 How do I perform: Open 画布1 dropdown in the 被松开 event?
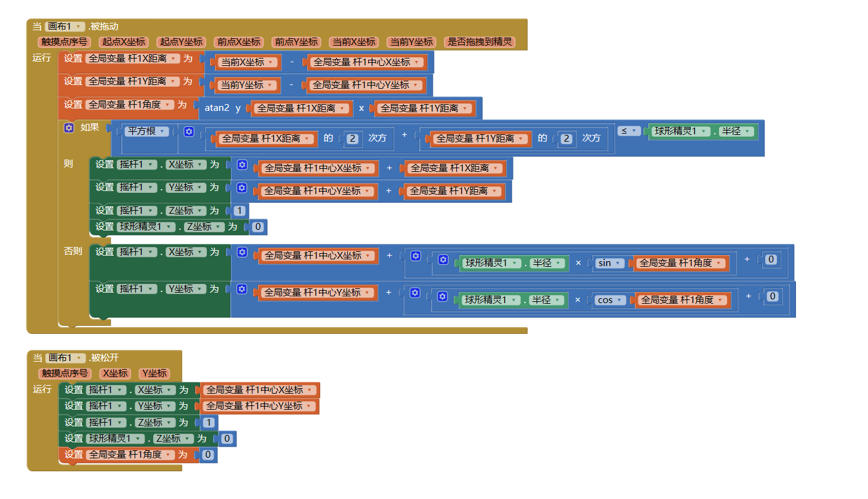tap(65, 358)
